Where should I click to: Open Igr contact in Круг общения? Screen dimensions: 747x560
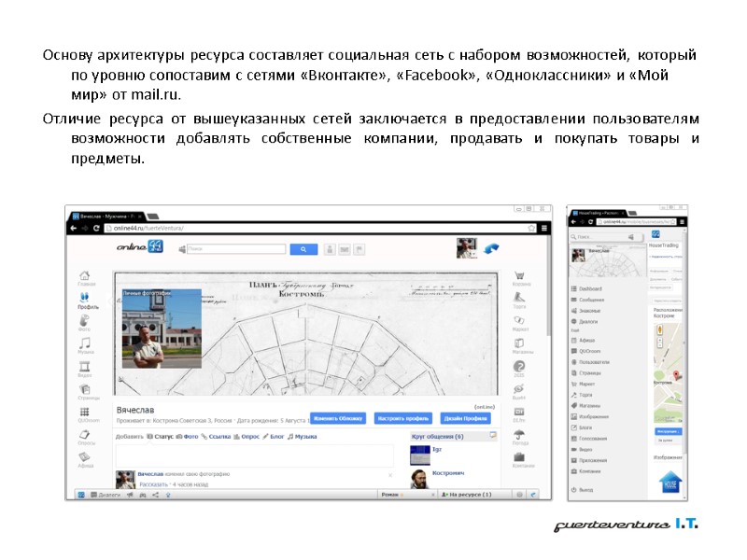pyautogui.click(x=437, y=449)
